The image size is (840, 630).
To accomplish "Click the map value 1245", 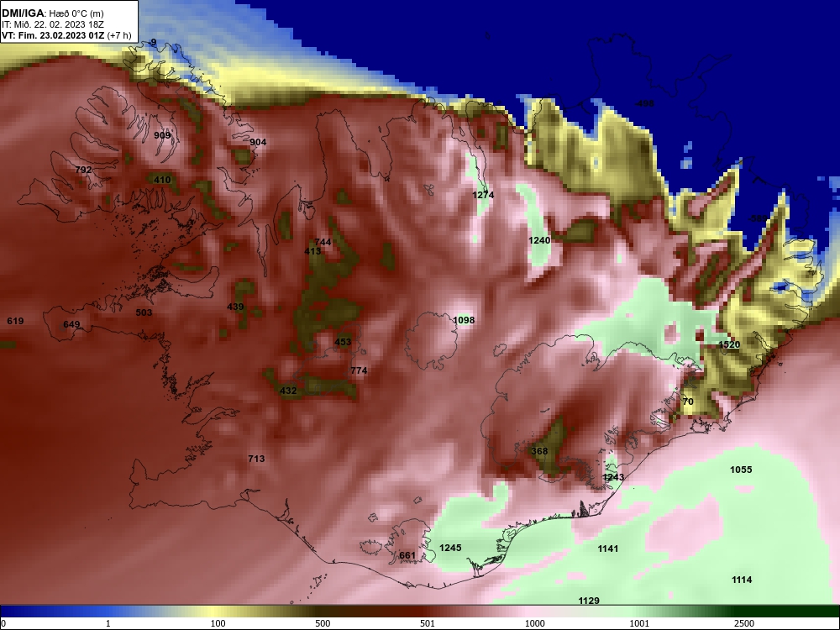I will click(450, 548).
